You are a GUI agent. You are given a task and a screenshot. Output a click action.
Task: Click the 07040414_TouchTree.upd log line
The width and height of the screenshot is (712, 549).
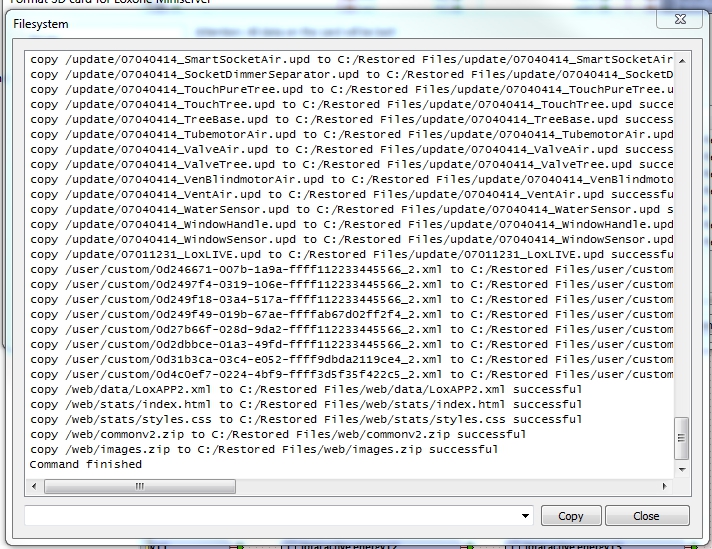351,105
